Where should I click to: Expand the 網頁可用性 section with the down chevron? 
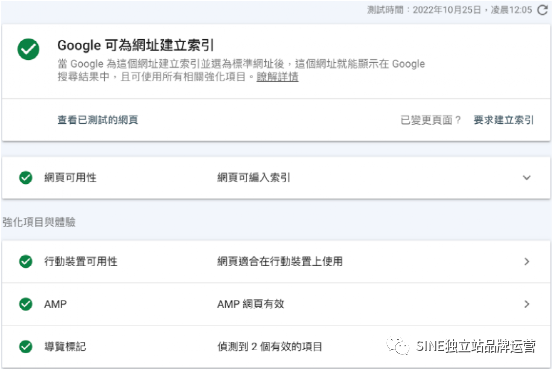pyautogui.click(x=527, y=178)
